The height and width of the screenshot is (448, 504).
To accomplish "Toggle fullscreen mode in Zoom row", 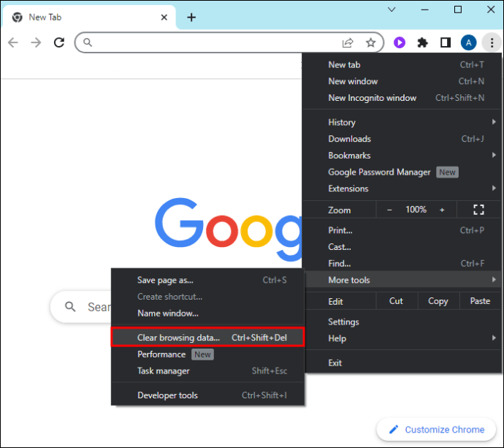I will [x=478, y=210].
